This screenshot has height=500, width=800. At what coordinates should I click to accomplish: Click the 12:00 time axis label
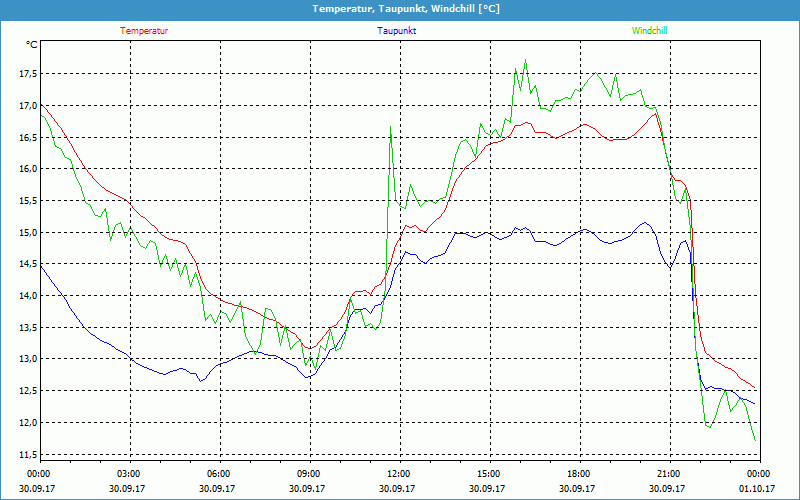(399, 474)
